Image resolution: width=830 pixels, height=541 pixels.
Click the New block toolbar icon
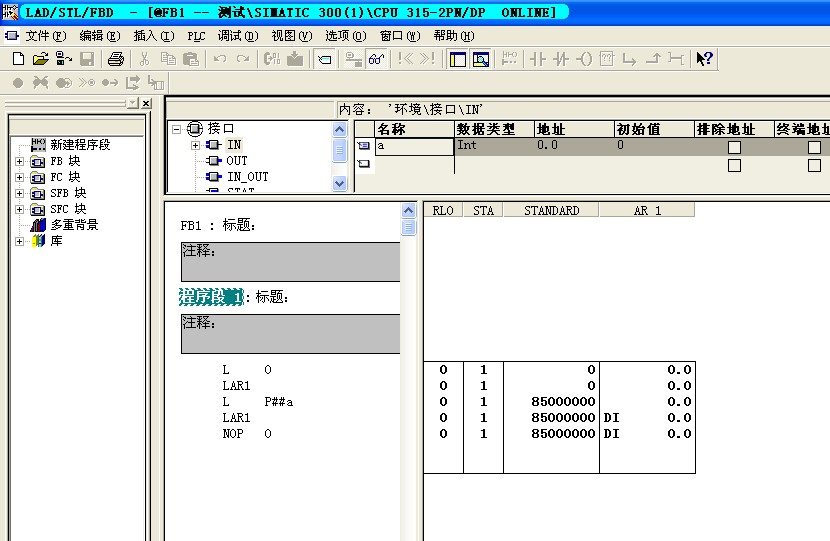[x=18, y=59]
